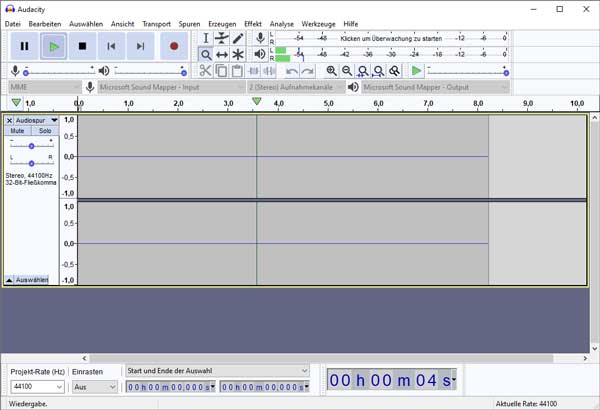Paste with the clipboard icon
The image size is (600, 410).
pyautogui.click(x=238, y=71)
